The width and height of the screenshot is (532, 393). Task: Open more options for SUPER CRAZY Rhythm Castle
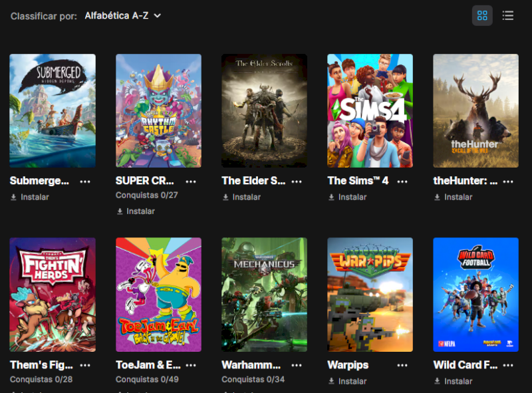tap(191, 182)
